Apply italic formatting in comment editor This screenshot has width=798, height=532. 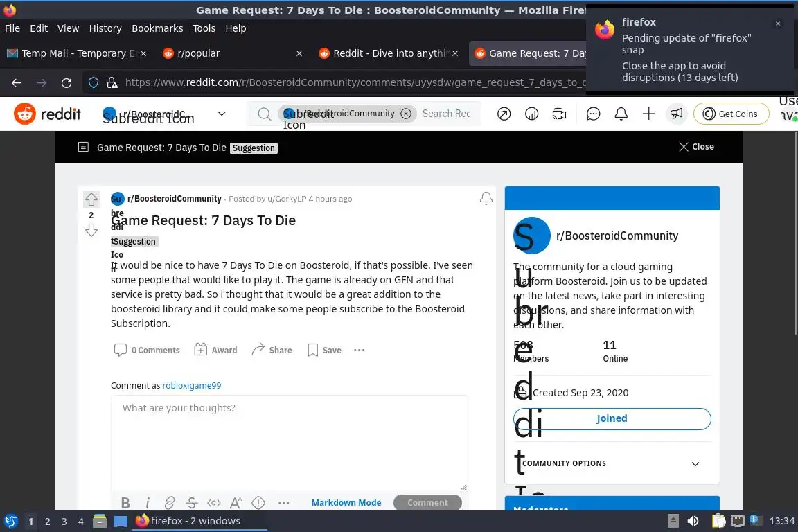147,503
